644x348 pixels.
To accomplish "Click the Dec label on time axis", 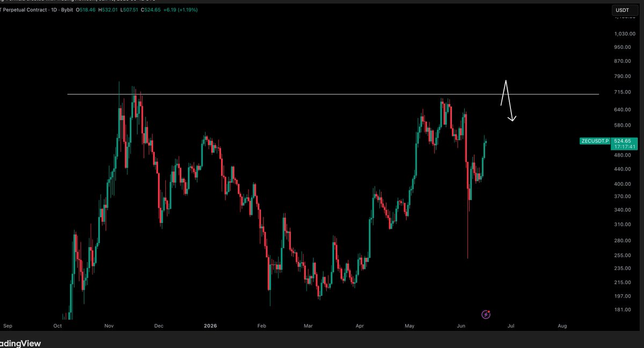I will [x=159, y=325].
